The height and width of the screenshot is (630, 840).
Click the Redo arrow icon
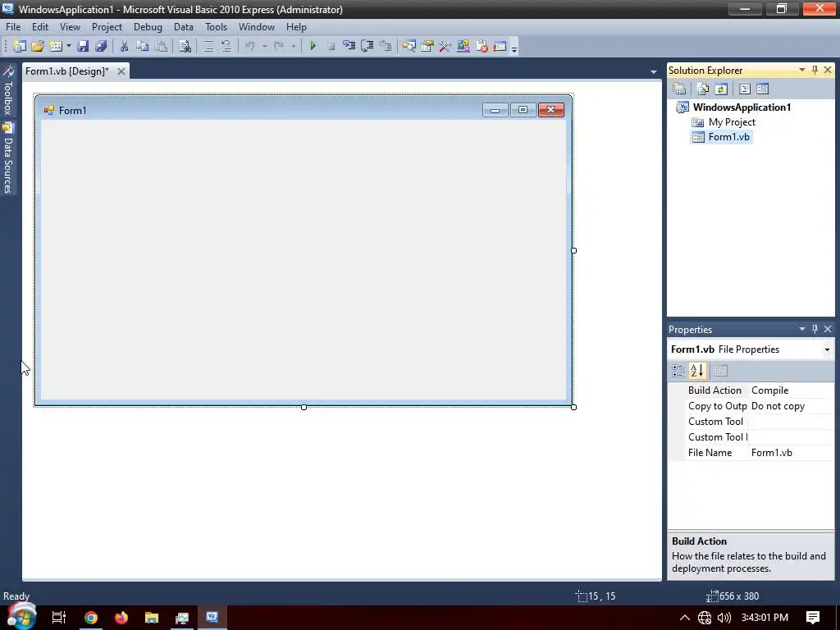coord(279,46)
